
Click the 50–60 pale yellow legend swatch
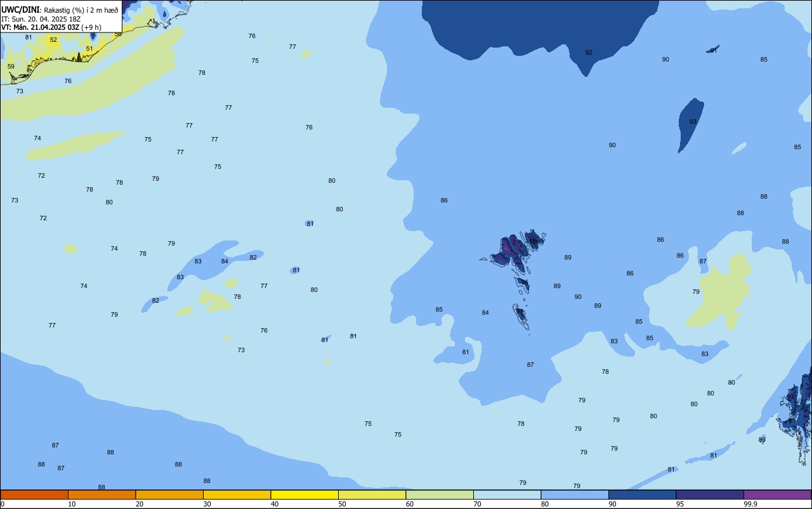[x=372, y=494]
